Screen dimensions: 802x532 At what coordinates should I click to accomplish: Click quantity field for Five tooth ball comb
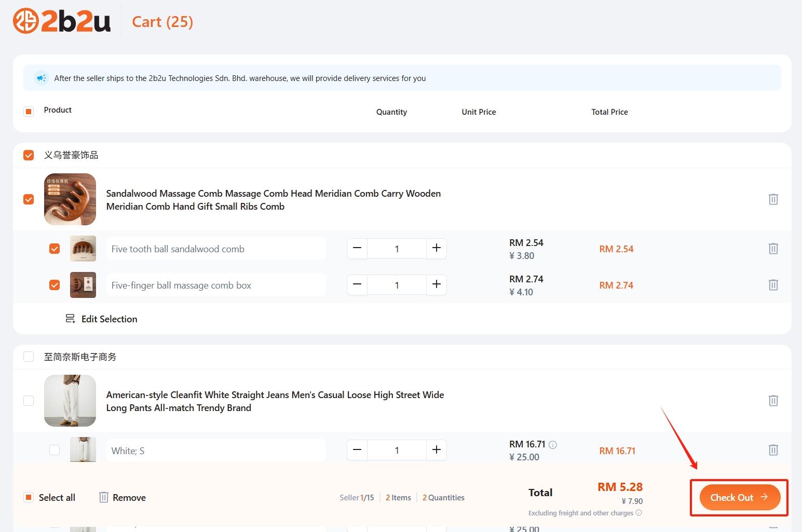(x=397, y=249)
